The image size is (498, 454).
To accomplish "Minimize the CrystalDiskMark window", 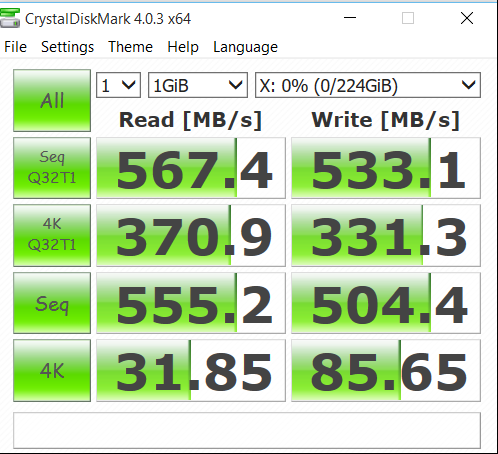I will pos(350,18).
